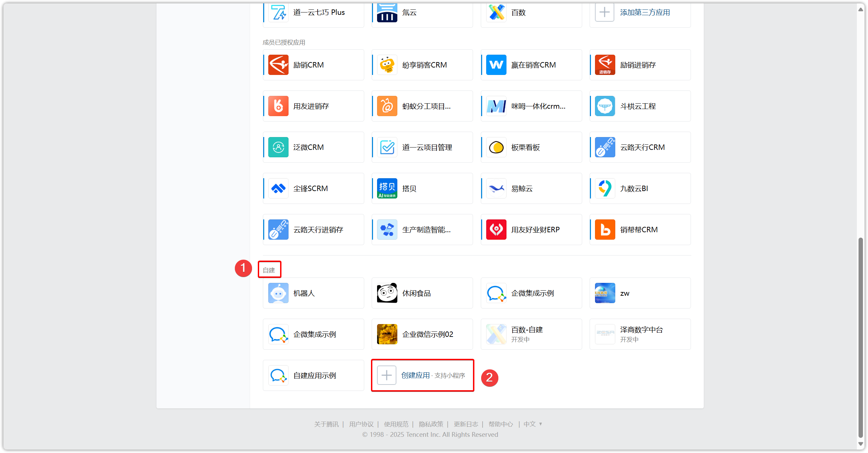
Task: Open the 易鲸云 whale icon
Action: point(496,188)
